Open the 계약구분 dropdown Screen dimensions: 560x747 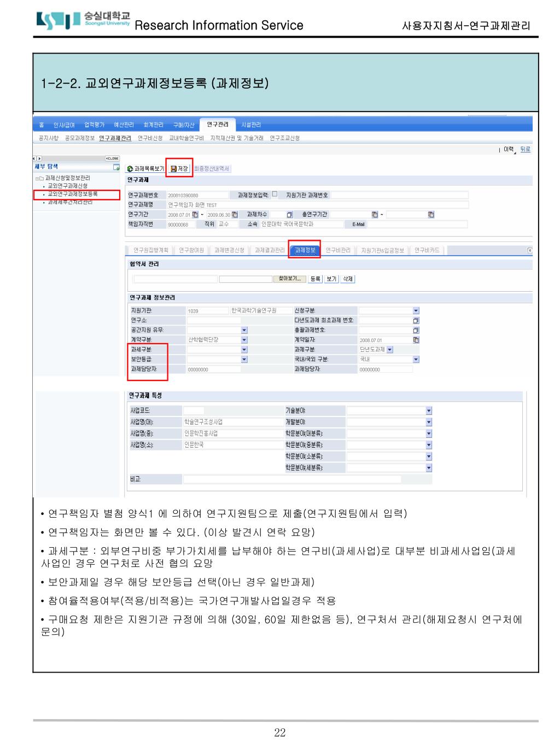coord(244,340)
